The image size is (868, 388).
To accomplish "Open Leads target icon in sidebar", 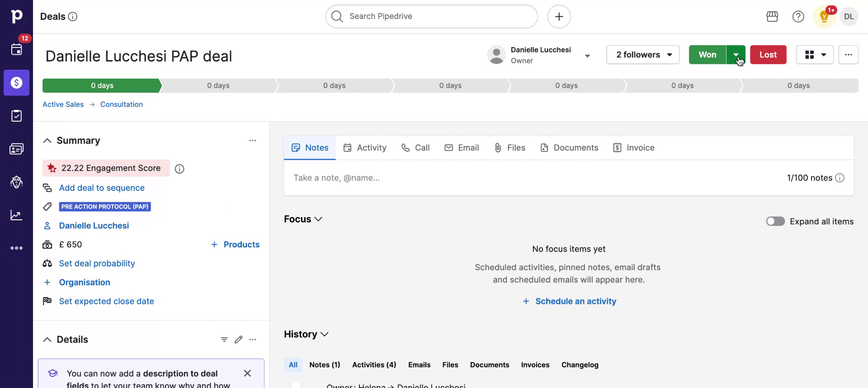I will click(16, 182).
